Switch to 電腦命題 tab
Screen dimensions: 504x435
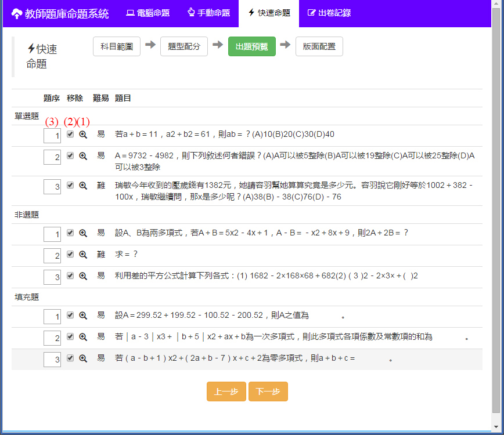pos(148,13)
